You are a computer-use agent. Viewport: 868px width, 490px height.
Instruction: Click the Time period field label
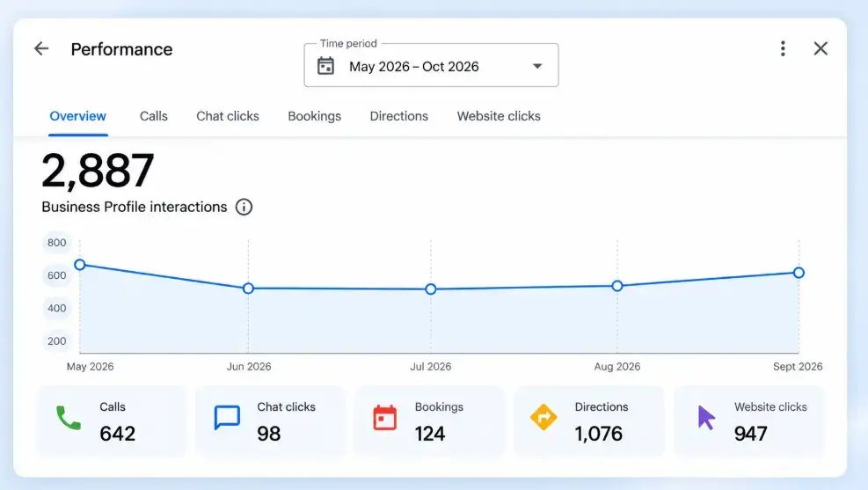pos(348,43)
